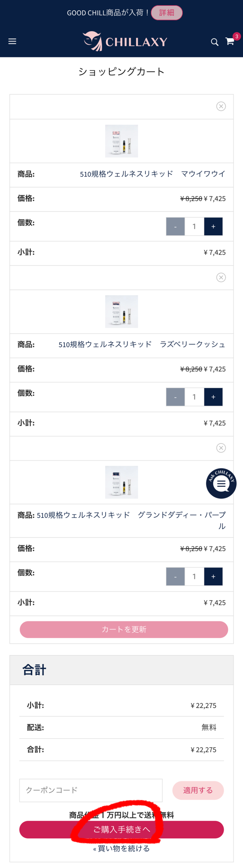Screen dimensions: 243x868
Task: Open the マウイワウイ product thumbnail
Action: coord(121,141)
